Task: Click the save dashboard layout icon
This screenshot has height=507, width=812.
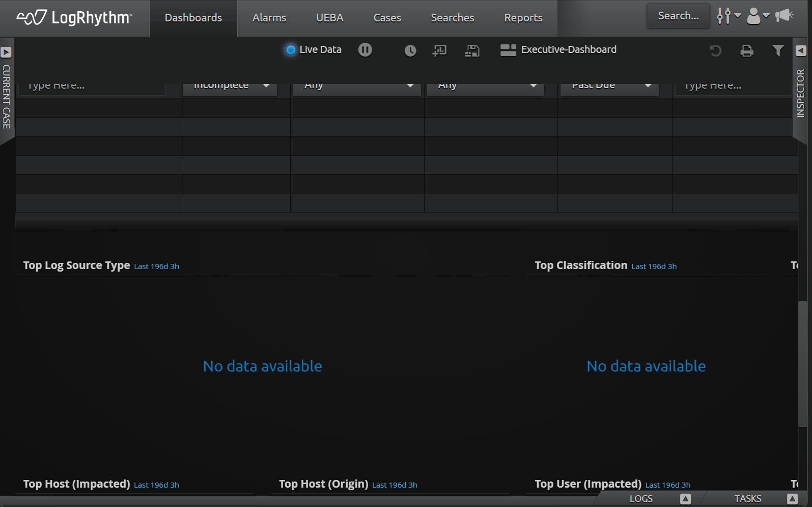Action: [x=472, y=50]
